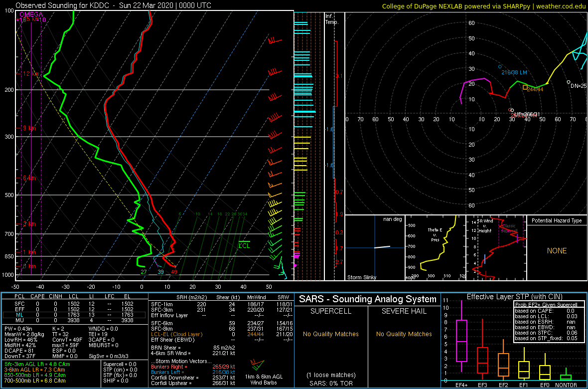Click the SFC-3km SRH row label

[161, 309]
